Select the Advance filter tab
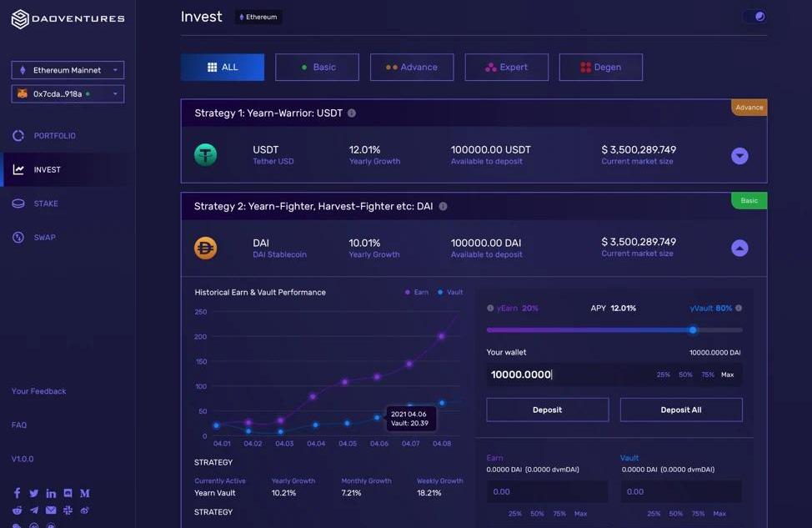This screenshot has width=812, height=528. [412, 68]
